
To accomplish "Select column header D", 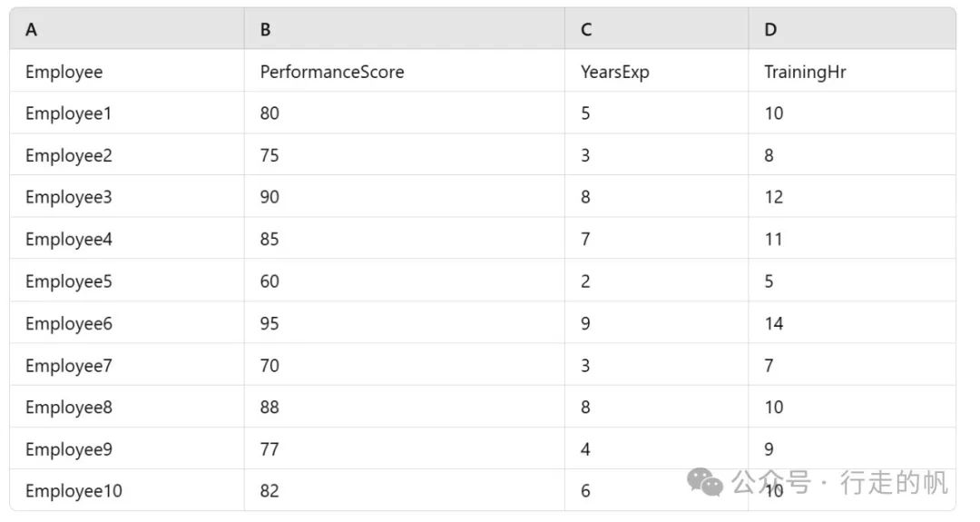I will click(x=852, y=29).
